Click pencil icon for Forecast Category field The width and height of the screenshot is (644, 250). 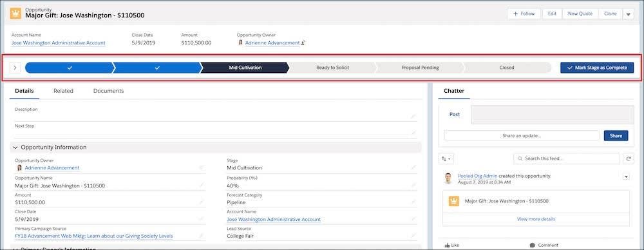click(x=413, y=202)
